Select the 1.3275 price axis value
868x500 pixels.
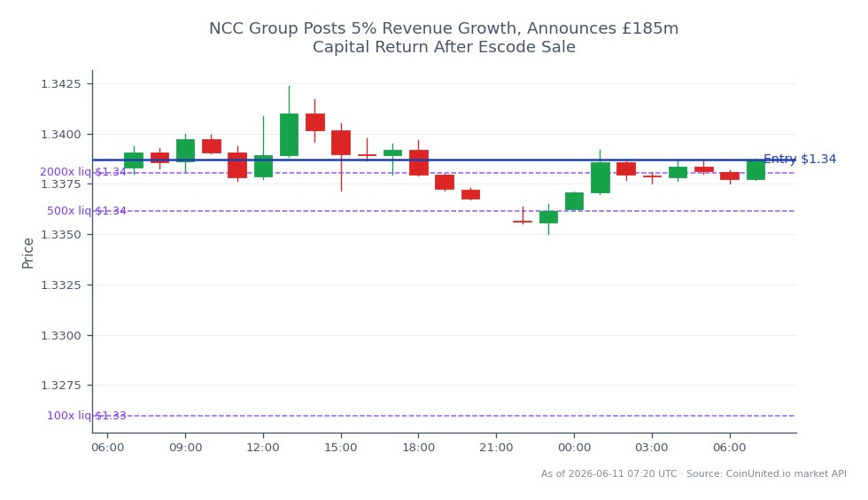click(60, 385)
